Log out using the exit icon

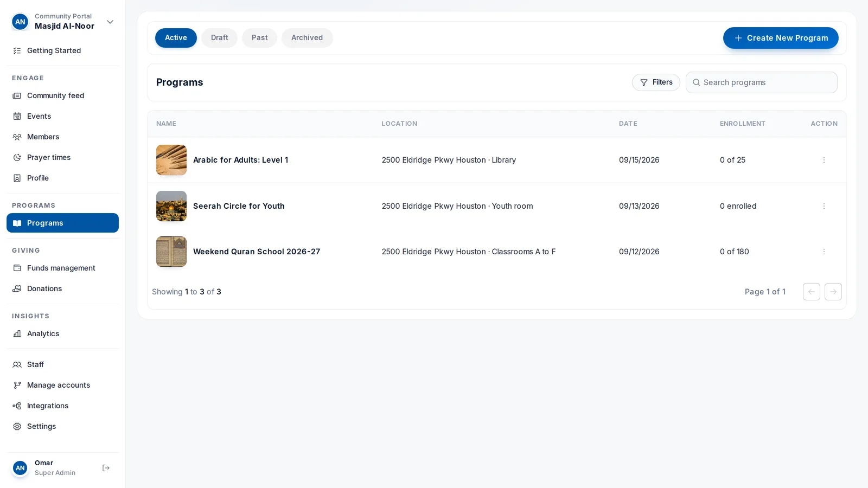point(106,468)
